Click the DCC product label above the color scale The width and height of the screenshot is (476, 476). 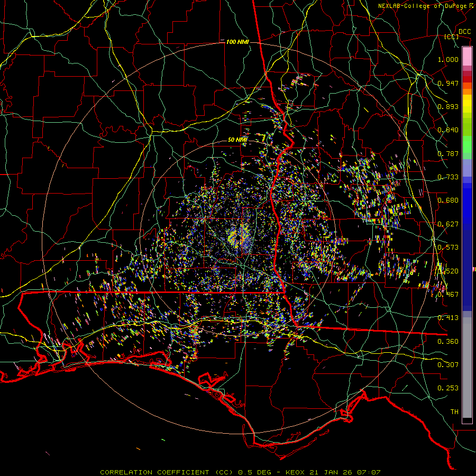point(464,32)
